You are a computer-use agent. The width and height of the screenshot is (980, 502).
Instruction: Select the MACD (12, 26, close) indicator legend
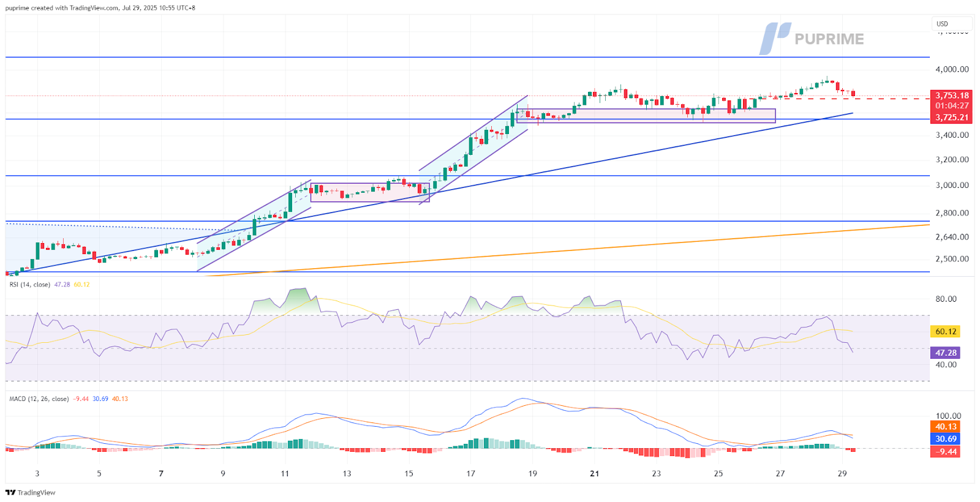point(39,399)
